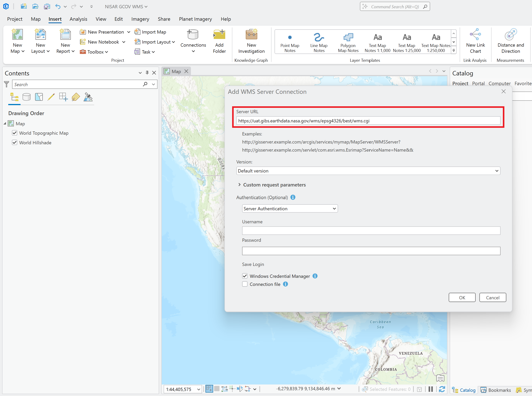Cancel the Add WMS Server Connection dialog
Viewport: 532px width, 396px height.
pyautogui.click(x=493, y=297)
